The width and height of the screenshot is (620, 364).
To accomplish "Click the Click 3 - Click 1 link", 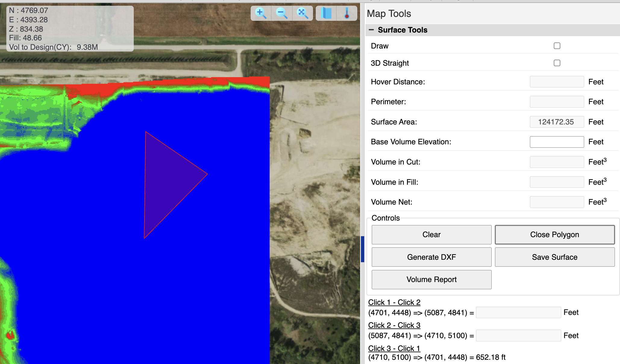I will [394, 348].
